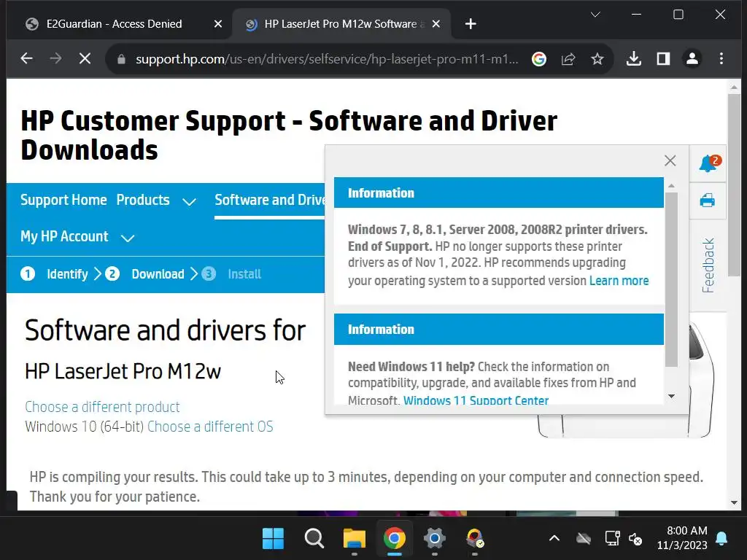Image resolution: width=747 pixels, height=560 pixels.
Task: Open Google icon in the address bar
Action: tap(539, 59)
